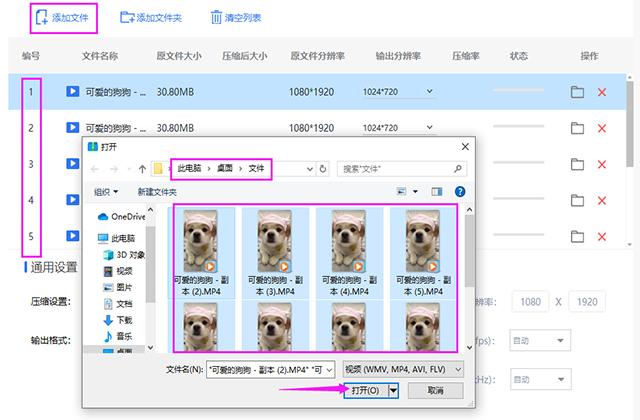Open output folder for row 2
Screen dimensions: 640x420
[577, 128]
